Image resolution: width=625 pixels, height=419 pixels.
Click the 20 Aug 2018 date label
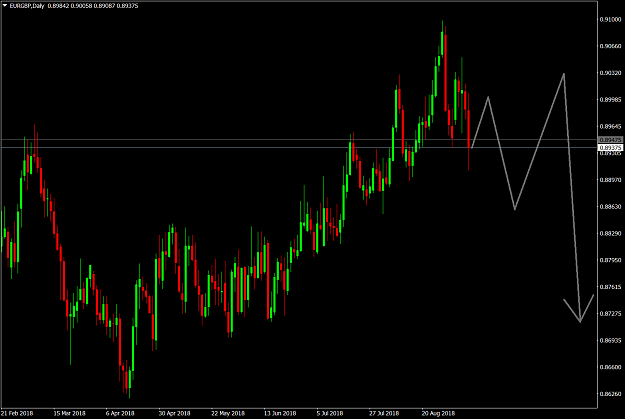pyautogui.click(x=438, y=413)
